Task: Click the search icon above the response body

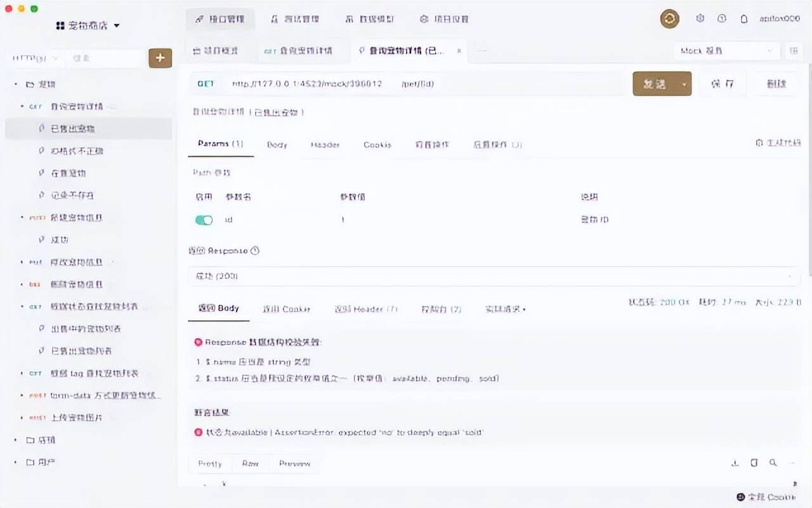Action: 773,464
